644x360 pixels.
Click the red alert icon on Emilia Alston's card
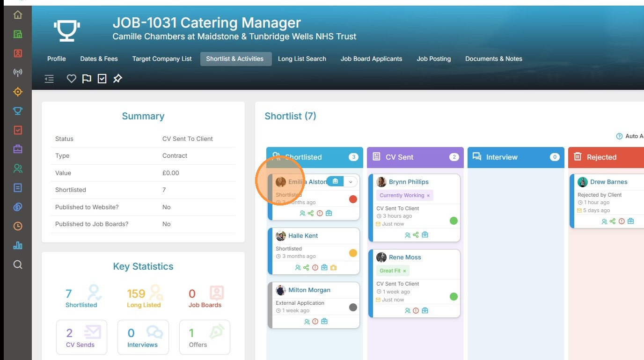[x=320, y=213]
